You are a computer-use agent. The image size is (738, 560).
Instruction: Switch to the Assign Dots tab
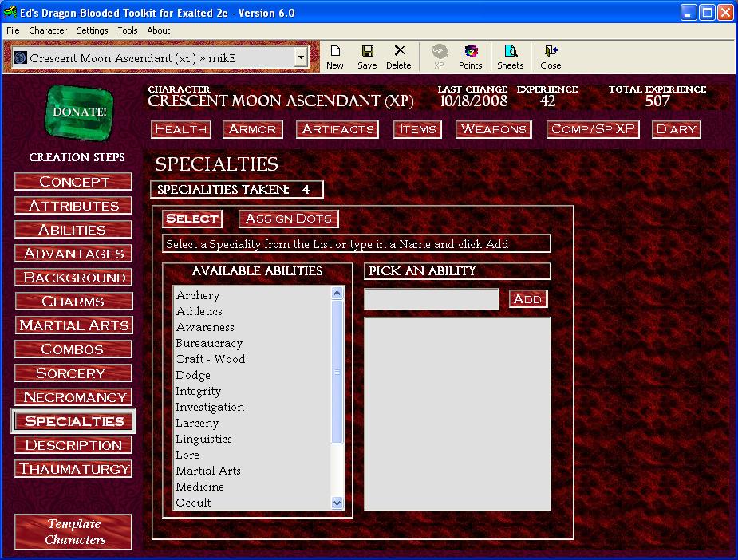289,219
